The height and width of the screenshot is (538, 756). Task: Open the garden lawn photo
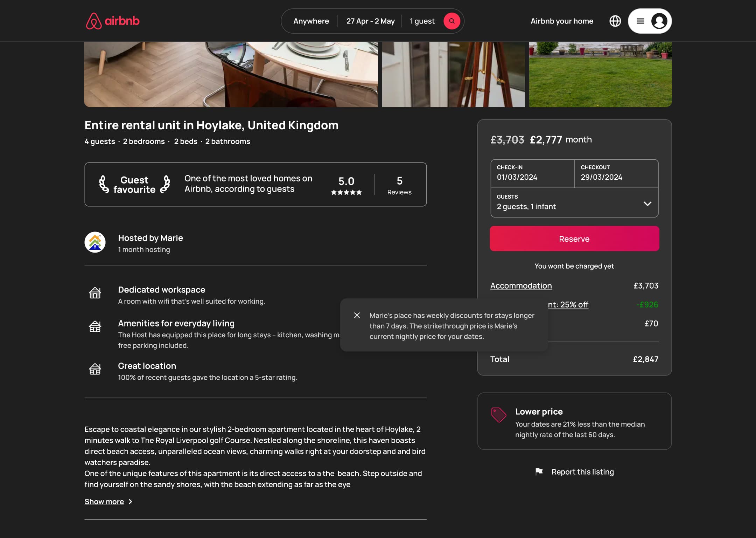point(600,75)
